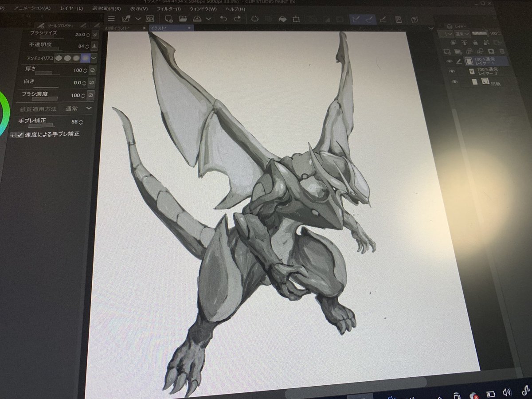Adjust the ブラシサイズ slider
This screenshot has height=399, width=532.
52,37
